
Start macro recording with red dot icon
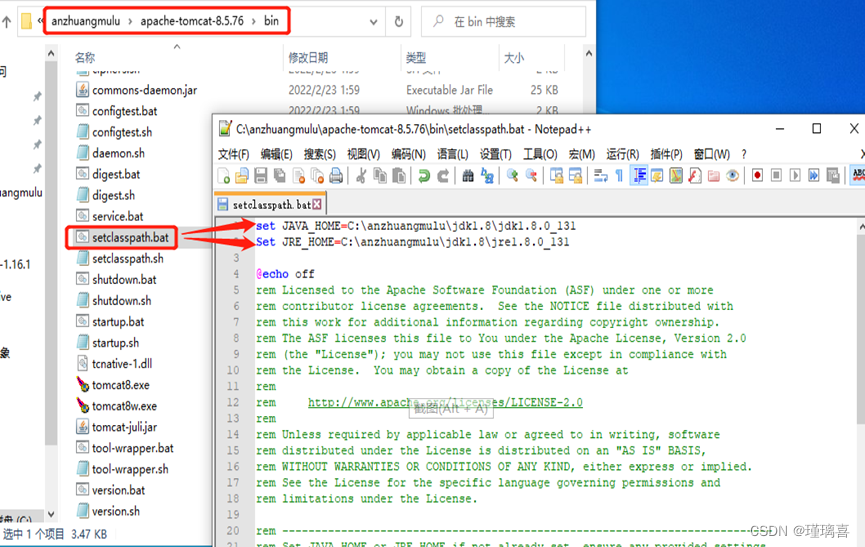pos(757,176)
